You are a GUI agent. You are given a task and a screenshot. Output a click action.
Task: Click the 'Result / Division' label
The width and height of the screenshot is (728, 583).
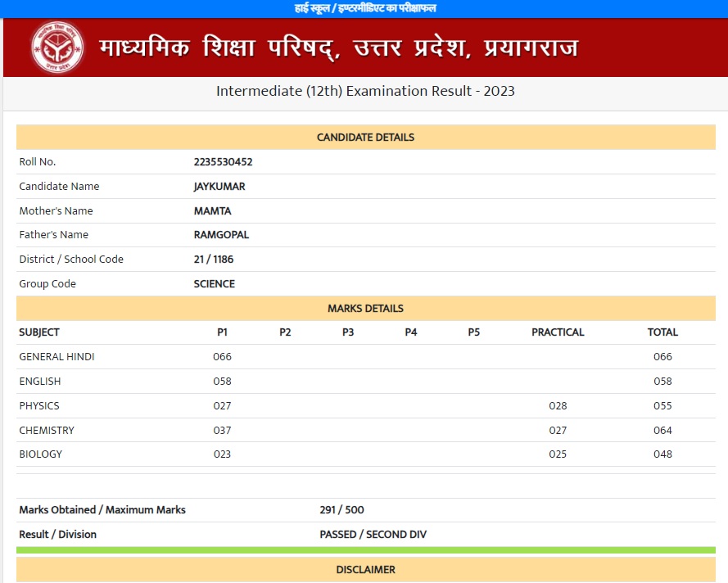coord(57,534)
